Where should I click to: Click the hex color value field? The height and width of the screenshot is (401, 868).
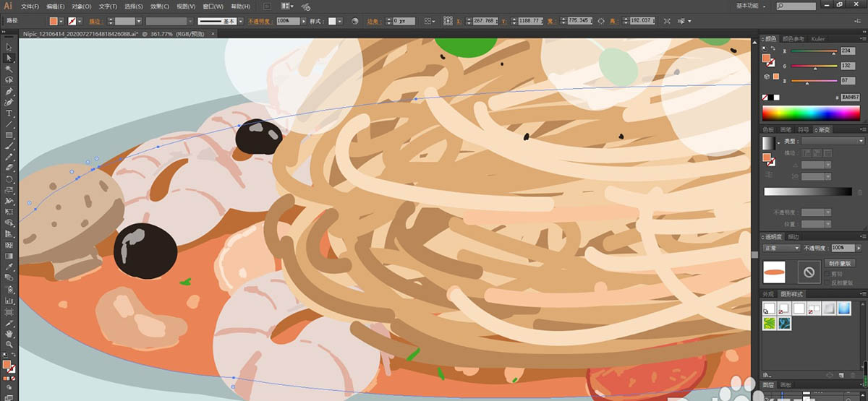(848, 97)
